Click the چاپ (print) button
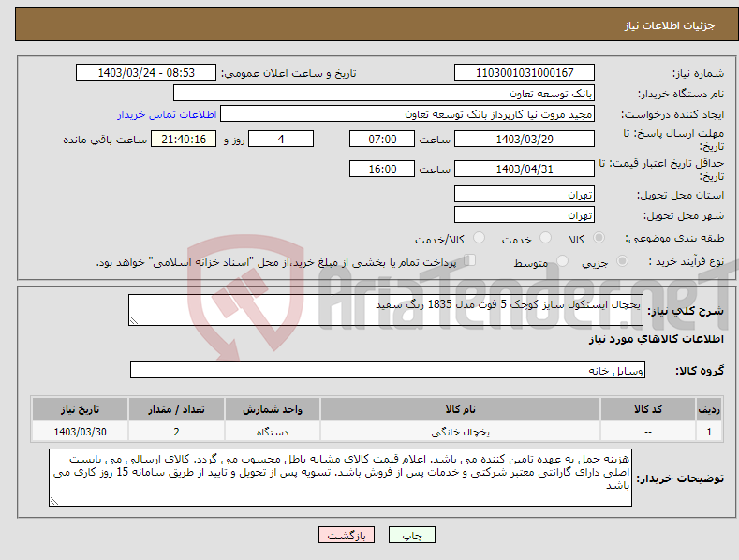Image resolution: width=739 pixels, height=560 pixels. (411, 535)
